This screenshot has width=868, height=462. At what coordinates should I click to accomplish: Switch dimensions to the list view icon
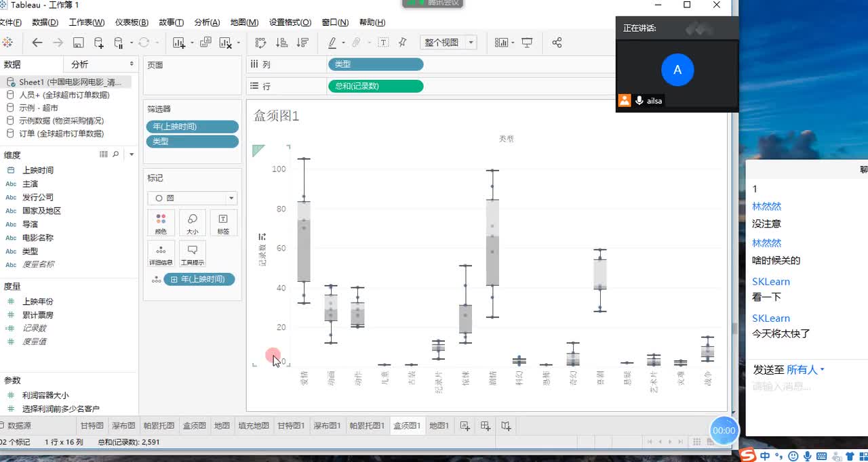click(104, 154)
